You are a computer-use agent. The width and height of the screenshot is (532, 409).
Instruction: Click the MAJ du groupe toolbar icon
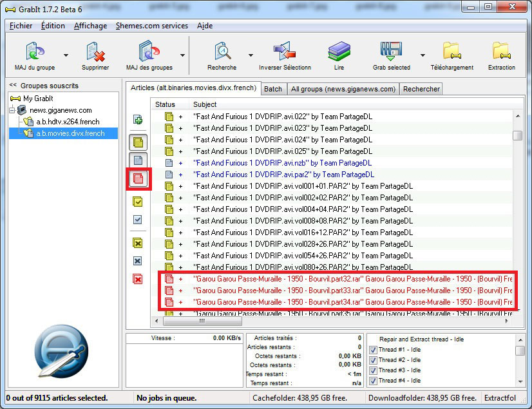[x=35, y=52]
